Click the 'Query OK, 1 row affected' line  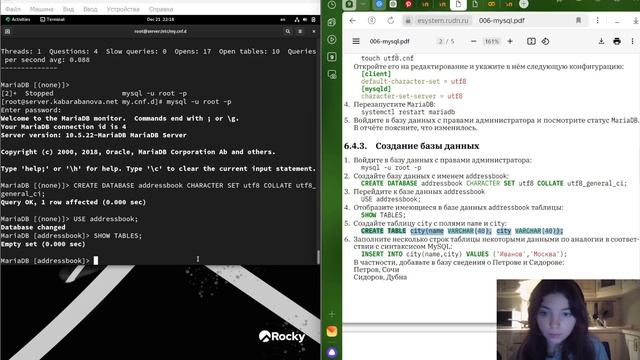73,202
